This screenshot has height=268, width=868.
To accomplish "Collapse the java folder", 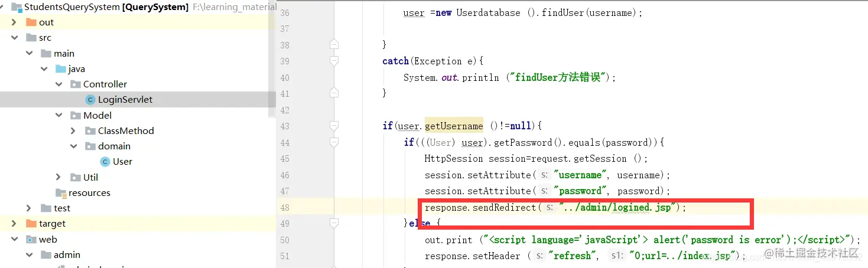I will coord(44,69).
